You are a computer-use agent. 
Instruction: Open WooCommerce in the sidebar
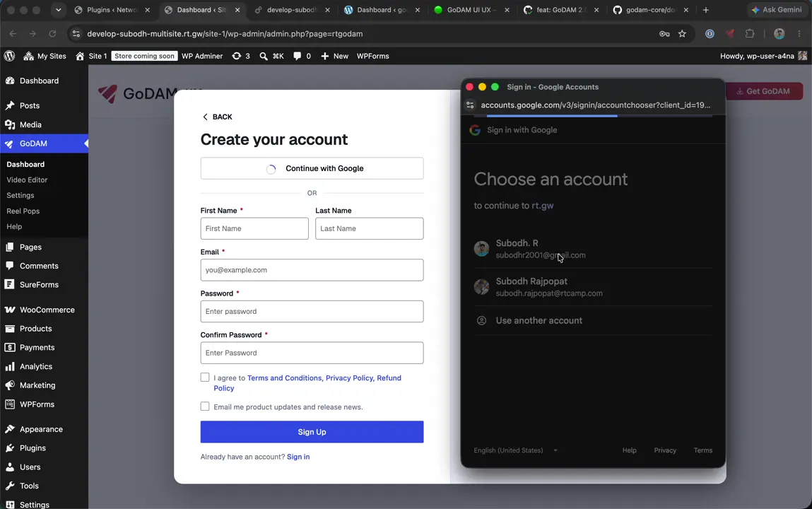(x=47, y=310)
